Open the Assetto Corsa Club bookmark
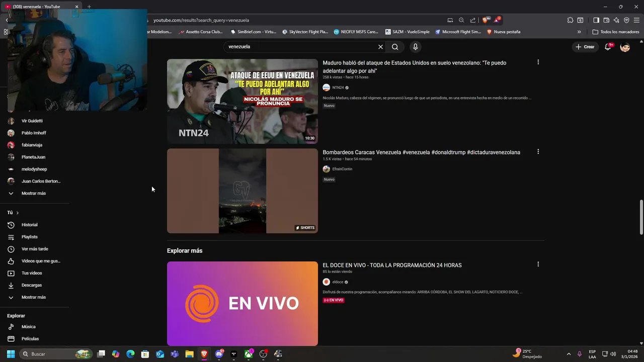This screenshot has height=362, width=644. click(200, 32)
